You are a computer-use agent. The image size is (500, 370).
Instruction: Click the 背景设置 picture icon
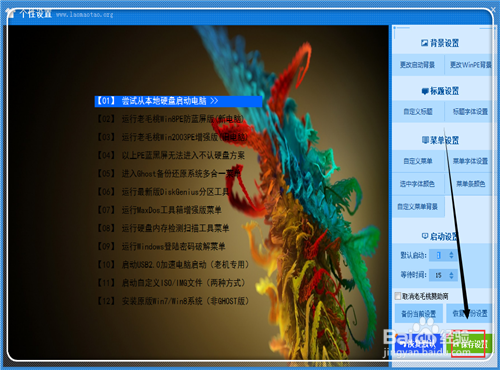424,43
